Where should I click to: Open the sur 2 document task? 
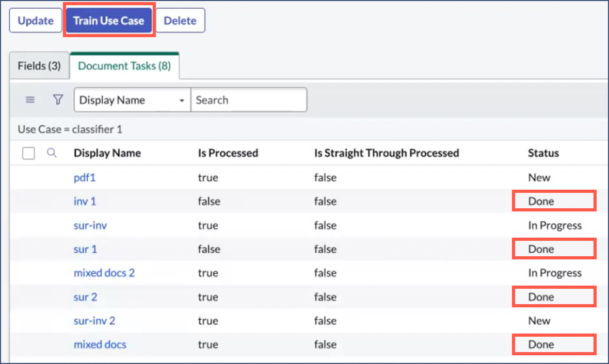pyautogui.click(x=86, y=297)
